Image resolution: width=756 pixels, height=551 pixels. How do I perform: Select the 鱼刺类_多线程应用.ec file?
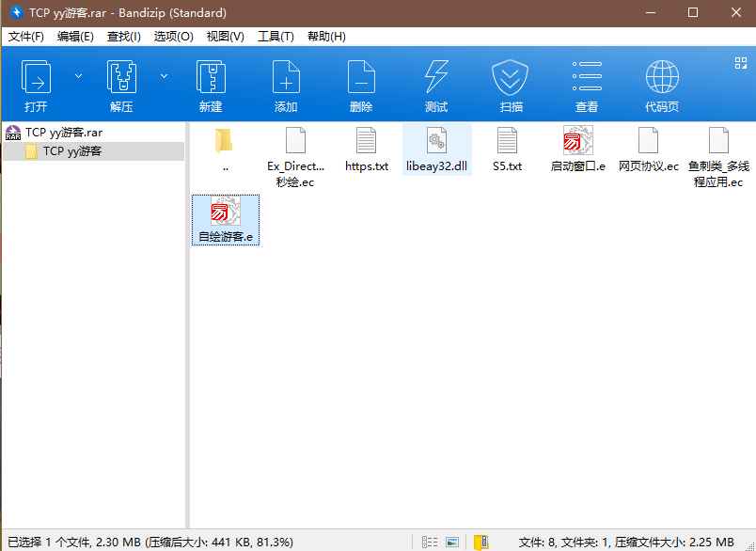(x=719, y=157)
